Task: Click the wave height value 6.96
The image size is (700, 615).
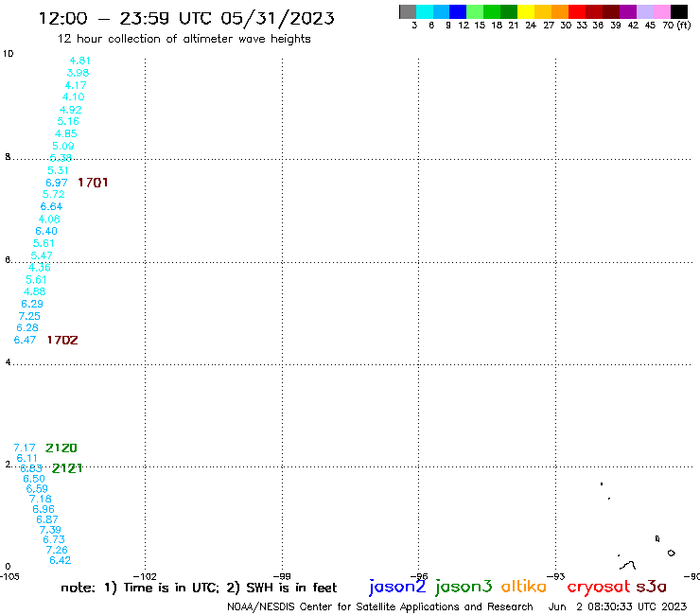Action: [x=44, y=509]
